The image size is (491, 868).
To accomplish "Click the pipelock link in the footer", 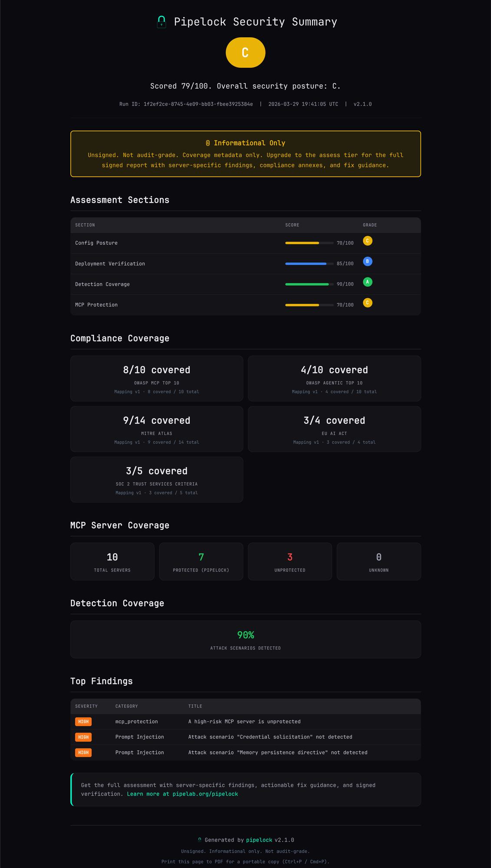I will coord(259,839).
